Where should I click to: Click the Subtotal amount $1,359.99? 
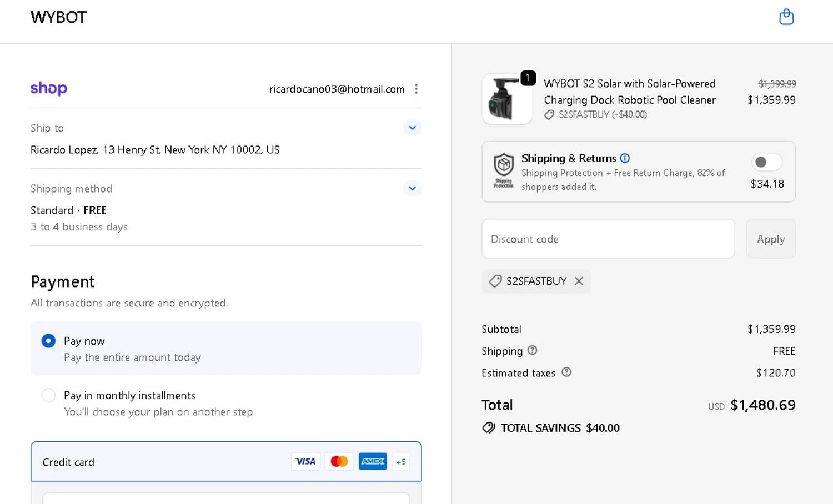(x=771, y=329)
